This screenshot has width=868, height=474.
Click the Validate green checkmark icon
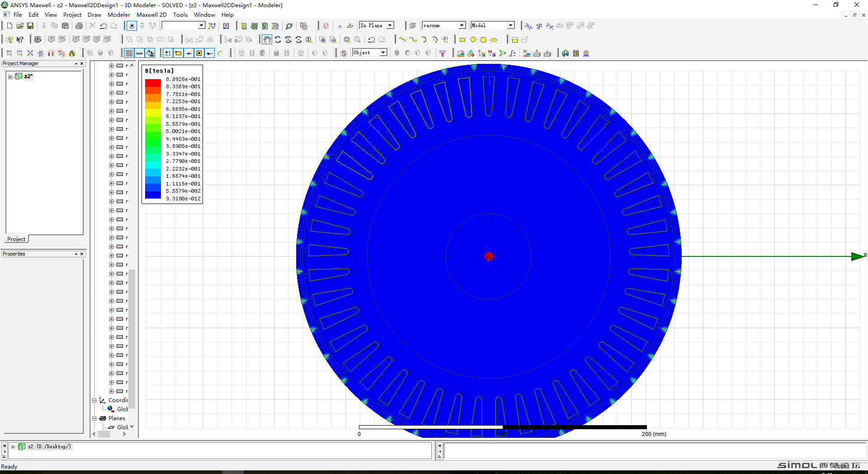click(255, 26)
